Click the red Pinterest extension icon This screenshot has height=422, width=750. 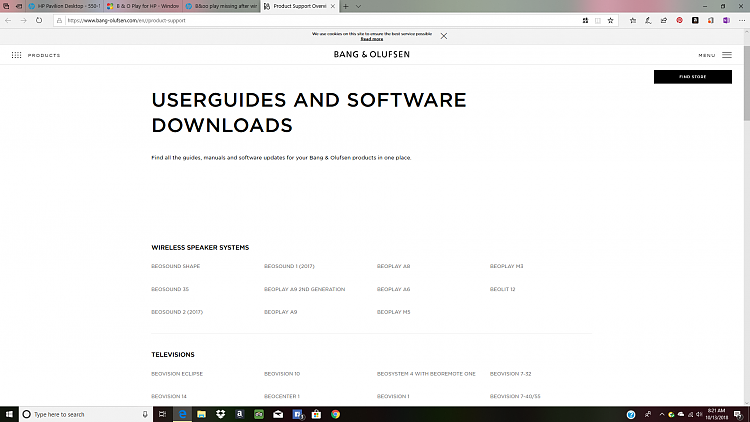pyautogui.click(x=679, y=21)
